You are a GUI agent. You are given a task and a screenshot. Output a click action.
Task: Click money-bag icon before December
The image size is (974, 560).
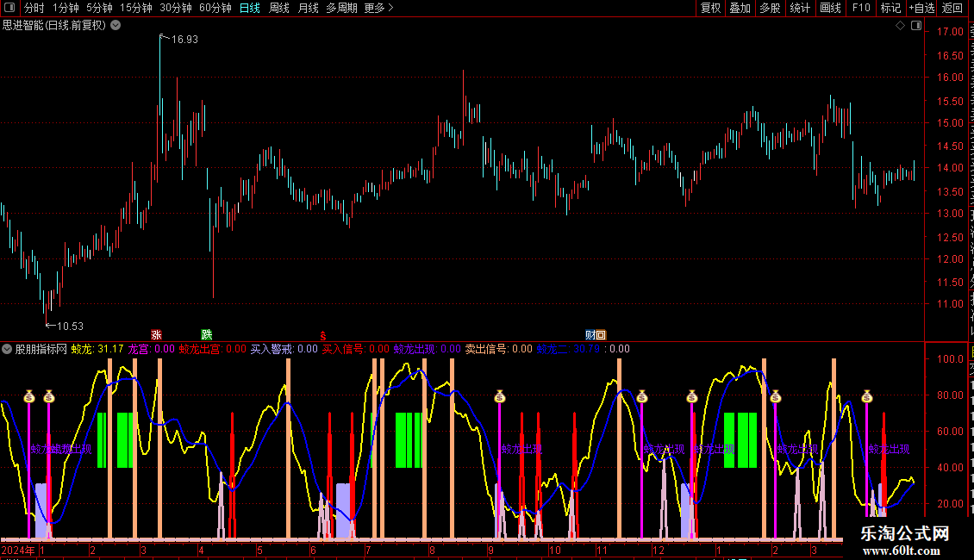[642, 396]
